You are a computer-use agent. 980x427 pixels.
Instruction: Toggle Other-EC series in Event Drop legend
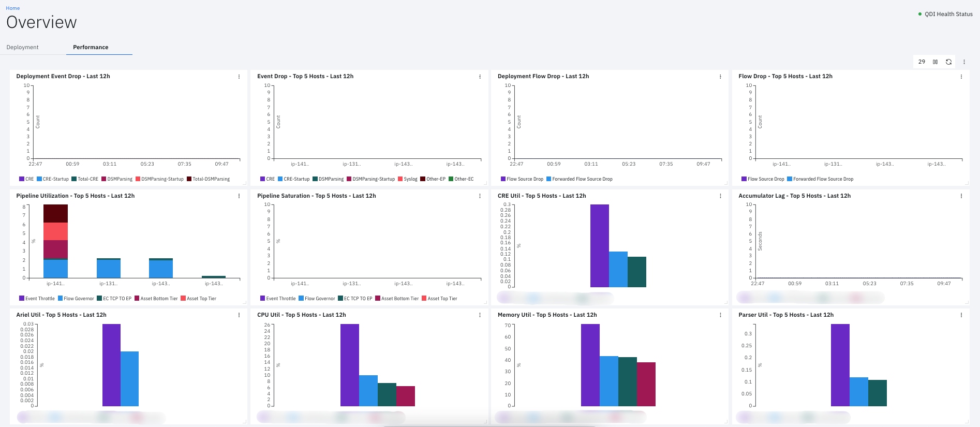(461, 179)
